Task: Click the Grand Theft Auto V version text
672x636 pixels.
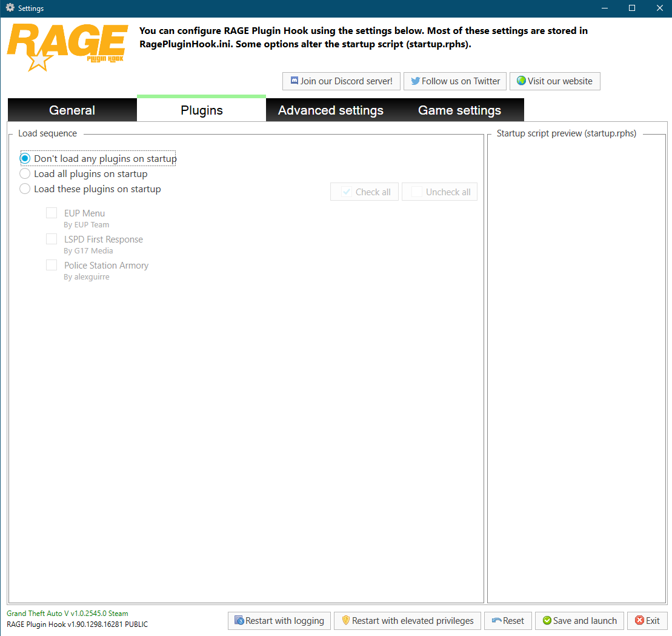Action: pos(67,614)
